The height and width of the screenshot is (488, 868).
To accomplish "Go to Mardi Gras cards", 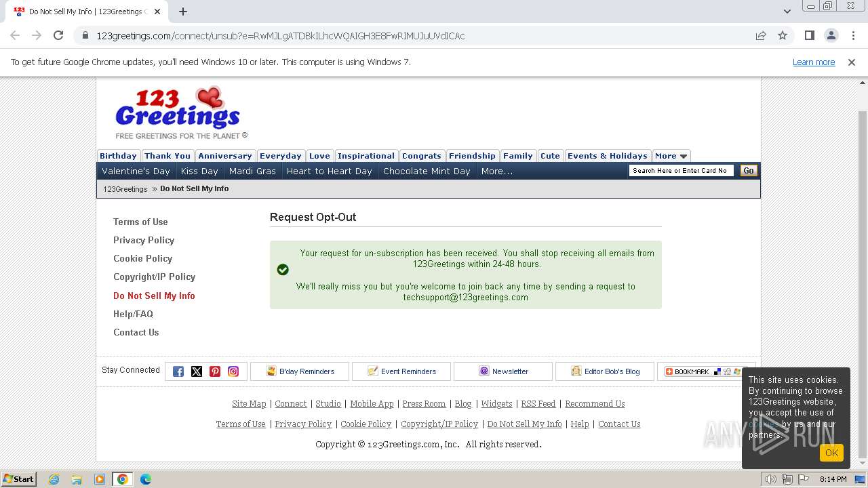I will coord(252,171).
